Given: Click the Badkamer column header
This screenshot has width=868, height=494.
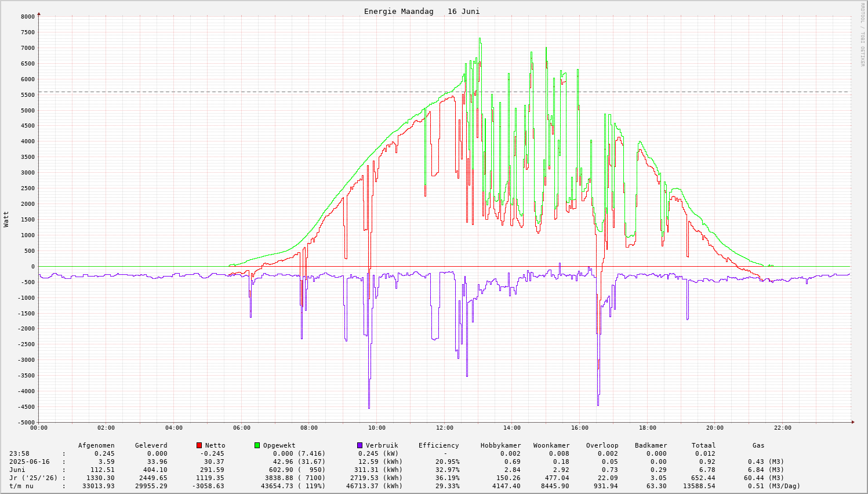Looking at the screenshot, I should (651, 445).
